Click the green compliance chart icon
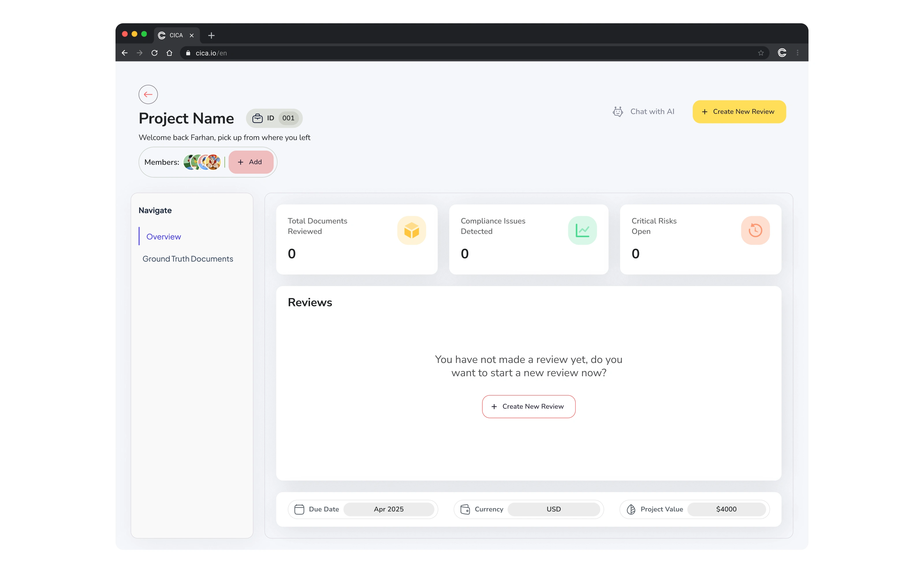The image size is (924, 573). (582, 231)
